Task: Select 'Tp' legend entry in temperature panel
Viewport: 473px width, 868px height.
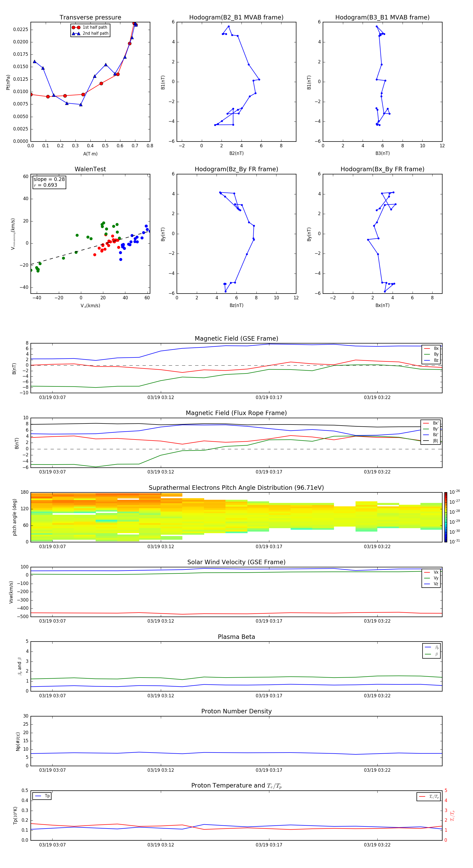Action: pyautogui.click(x=42, y=796)
